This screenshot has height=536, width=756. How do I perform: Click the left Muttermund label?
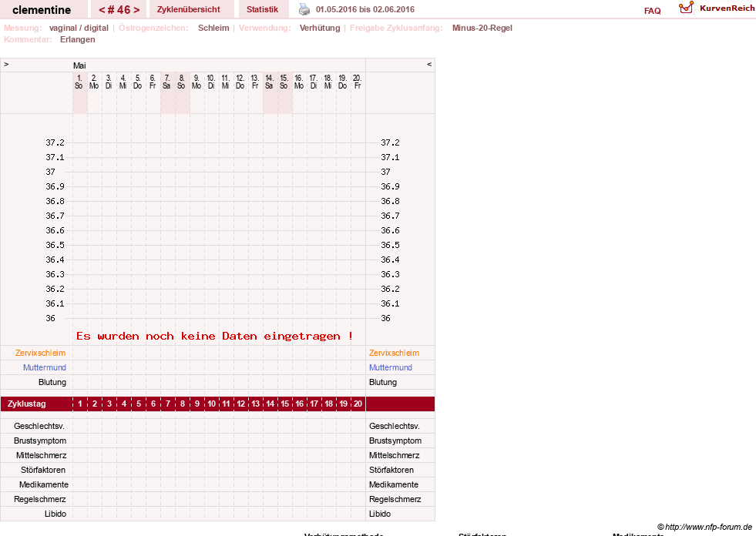45,367
